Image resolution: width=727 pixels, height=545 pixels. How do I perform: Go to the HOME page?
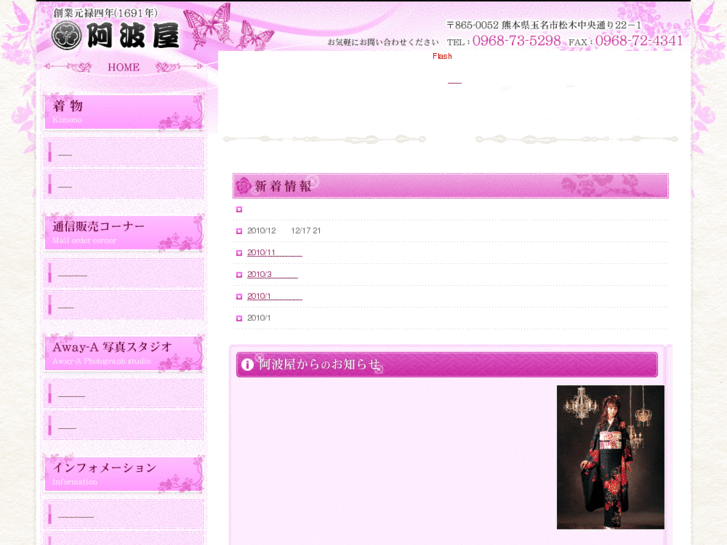(x=123, y=67)
